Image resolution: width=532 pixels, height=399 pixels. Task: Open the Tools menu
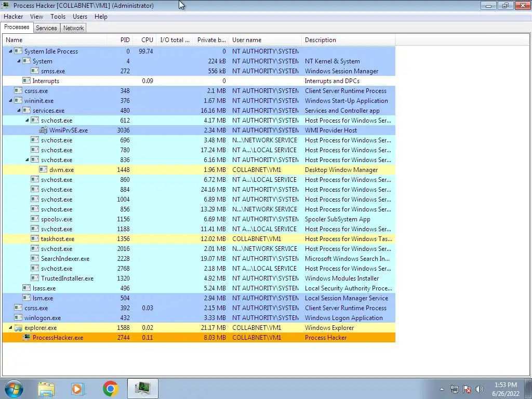tap(58, 16)
